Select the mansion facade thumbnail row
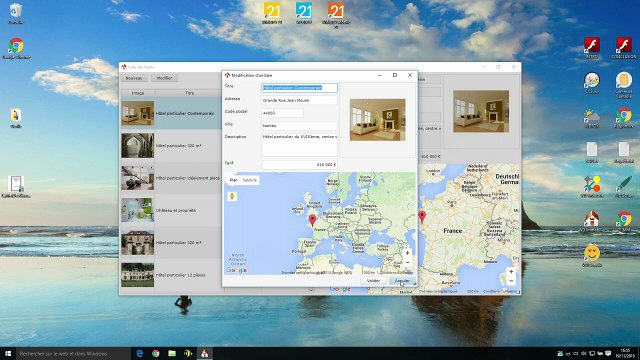 tap(171, 242)
